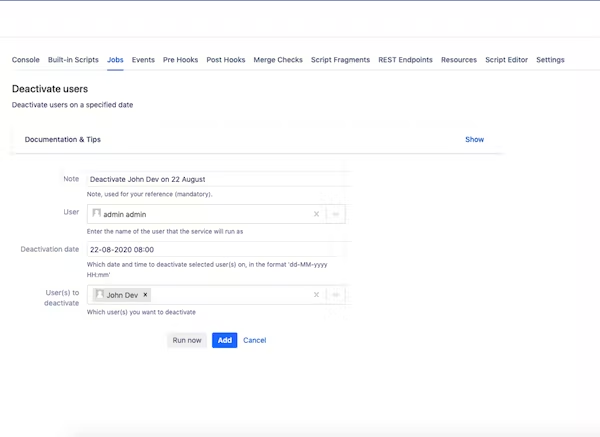Image resolution: width=600 pixels, height=437 pixels.
Task: Clear all users to deactivate
Action: [x=316, y=295]
